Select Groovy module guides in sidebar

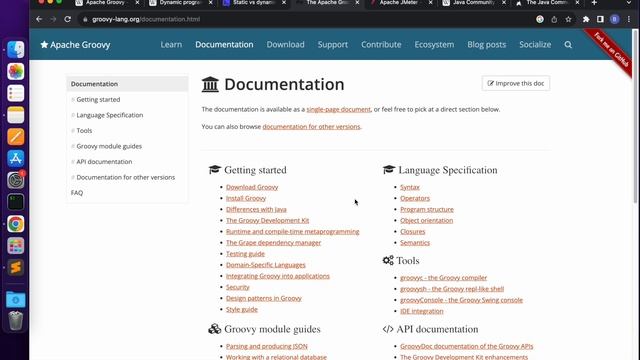(109, 146)
